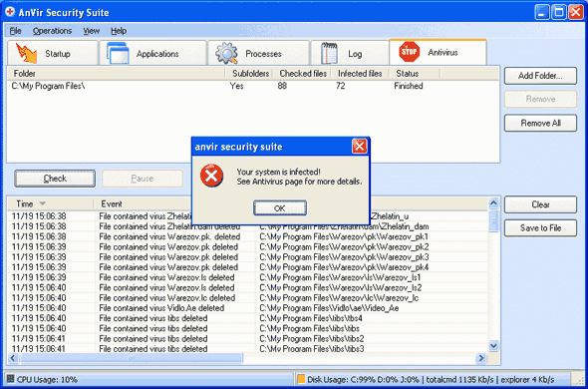Switch to the Log tab

(x=350, y=53)
